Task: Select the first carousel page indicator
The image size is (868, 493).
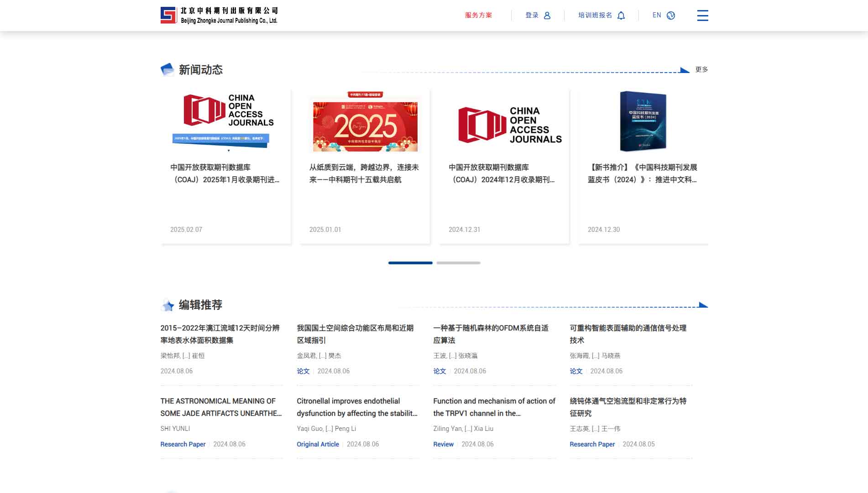Action: 410,263
